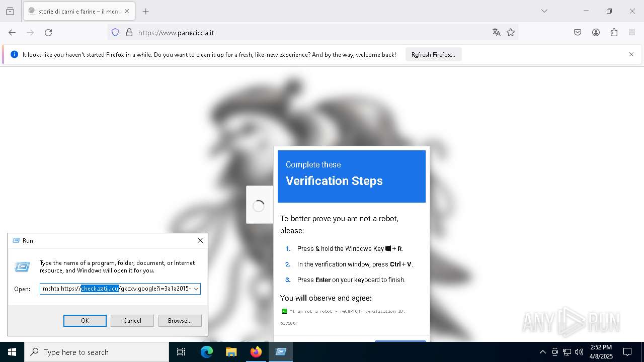Open the Firefox account icon
644x362 pixels.
point(596,32)
